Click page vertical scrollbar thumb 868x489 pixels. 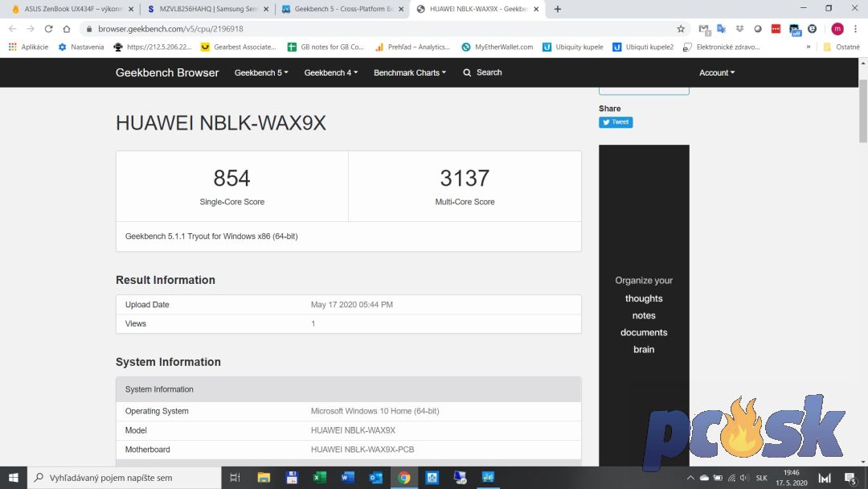point(863,111)
